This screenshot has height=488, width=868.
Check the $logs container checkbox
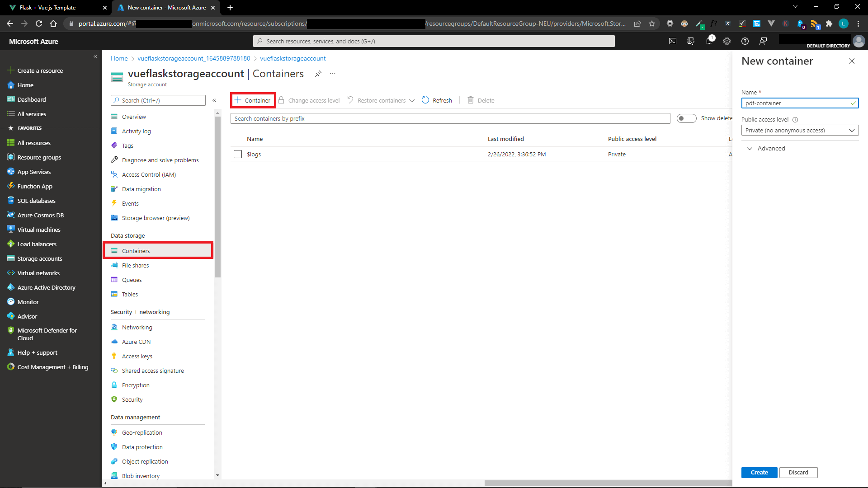(x=238, y=154)
